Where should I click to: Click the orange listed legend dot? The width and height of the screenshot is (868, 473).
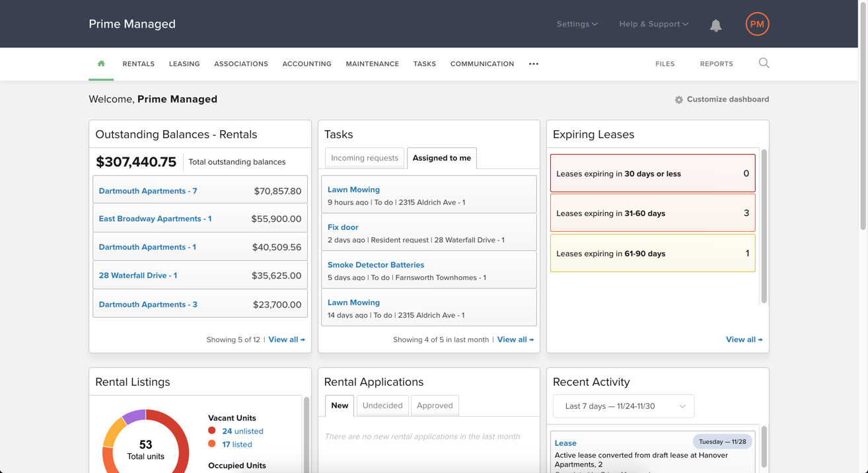pos(212,444)
